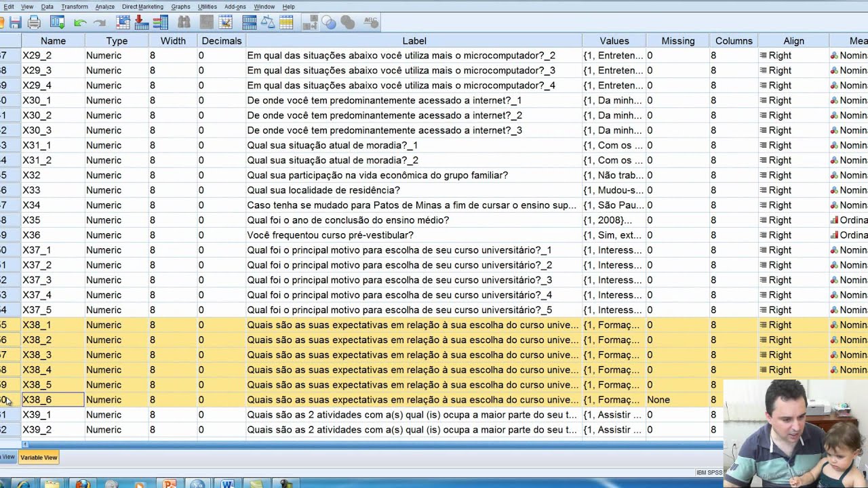Click the Values cell '{1, Não trab...' in row X32

point(614,176)
